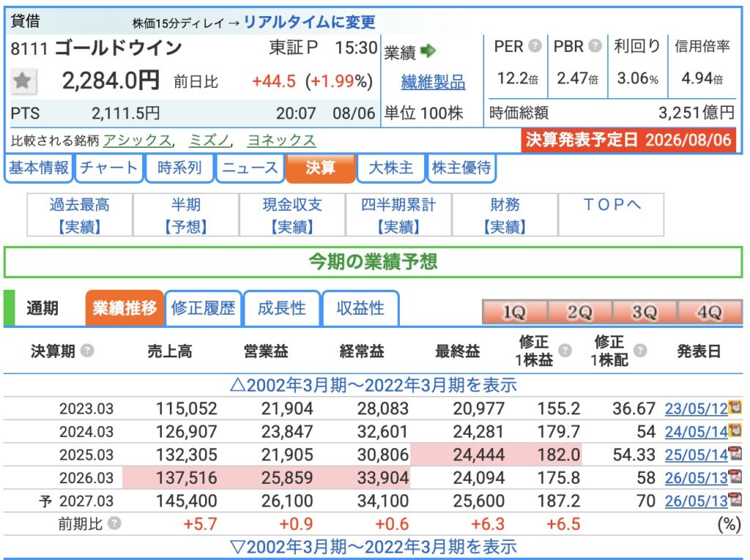Open the PDF icon beside 25/05/14

pyautogui.click(x=735, y=453)
